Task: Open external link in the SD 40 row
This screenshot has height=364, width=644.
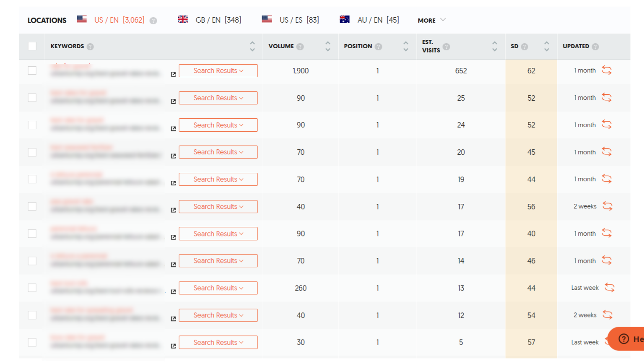Action: point(173,237)
